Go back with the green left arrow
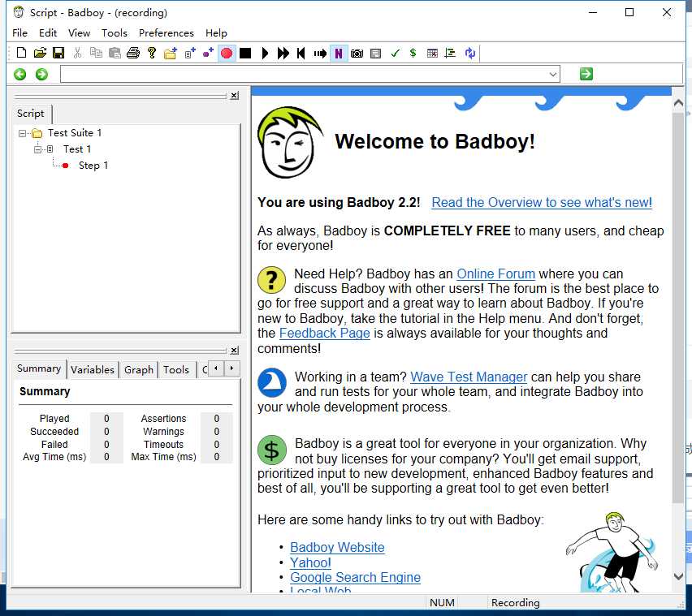Screen dimensions: 692x616 [19, 74]
